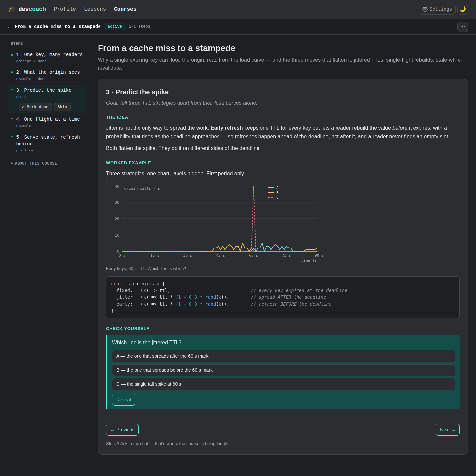Click the red spike peak in the chart
This screenshot has height=476, width=476.
coord(254,187)
